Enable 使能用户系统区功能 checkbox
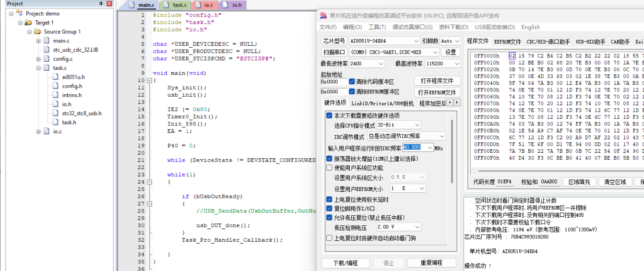Screen dimensions: 644x271 point(329,168)
